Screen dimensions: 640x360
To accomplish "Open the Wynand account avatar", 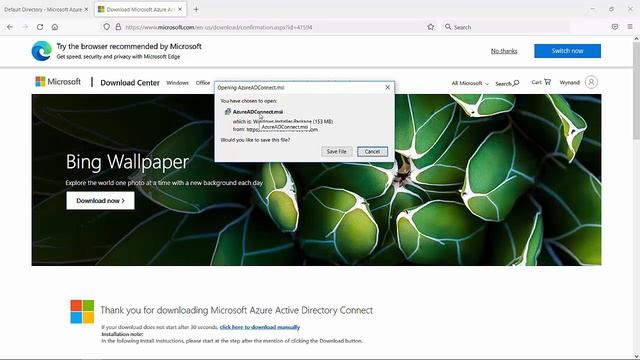I will point(591,82).
